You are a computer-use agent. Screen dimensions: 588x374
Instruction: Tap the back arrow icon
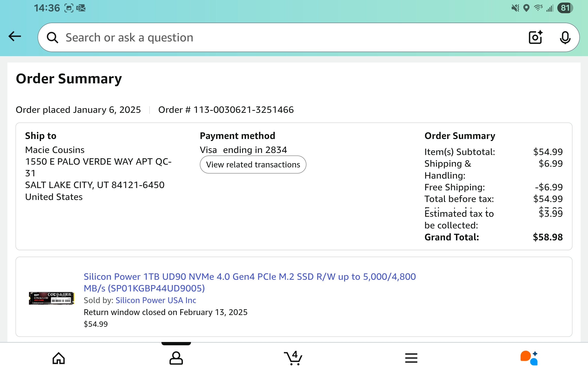(x=15, y=36)
